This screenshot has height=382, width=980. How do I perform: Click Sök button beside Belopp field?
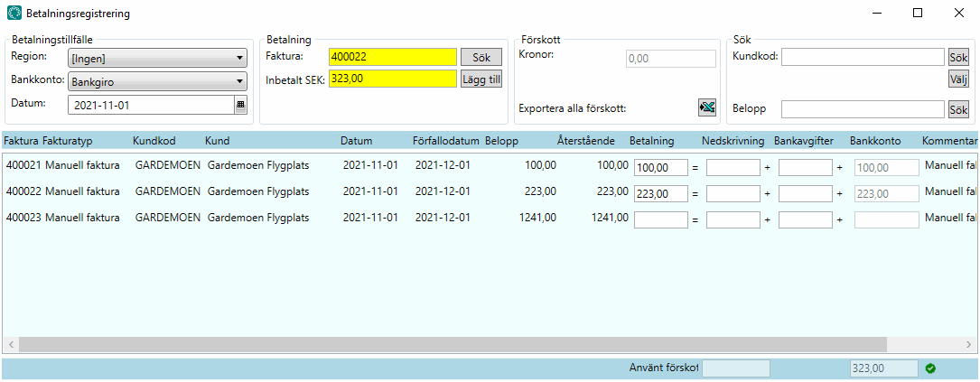pyautogui.click(x=957, y=109)
